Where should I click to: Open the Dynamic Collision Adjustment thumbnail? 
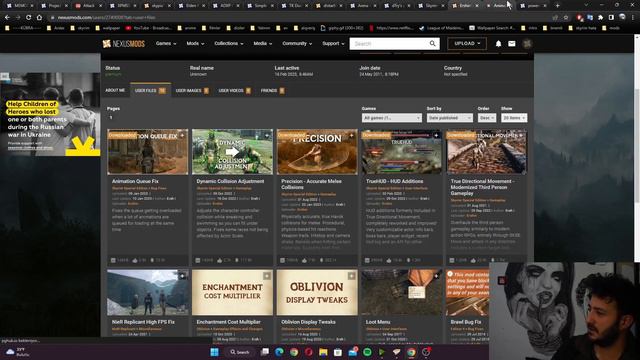[232, 152]
